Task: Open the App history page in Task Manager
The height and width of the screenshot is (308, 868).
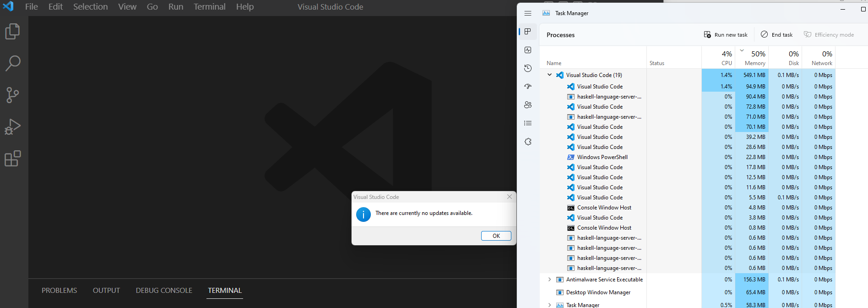Action: pyautogui.click(x=528, y=68)
